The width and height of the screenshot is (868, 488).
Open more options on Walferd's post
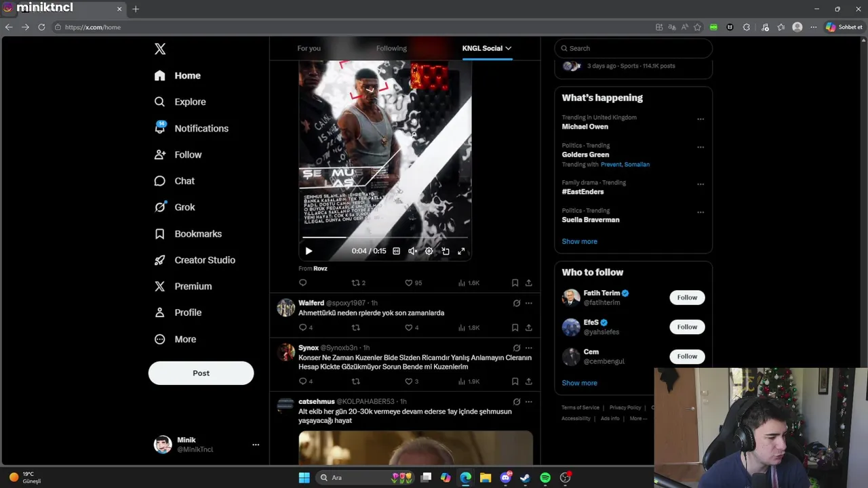(528, 303)
